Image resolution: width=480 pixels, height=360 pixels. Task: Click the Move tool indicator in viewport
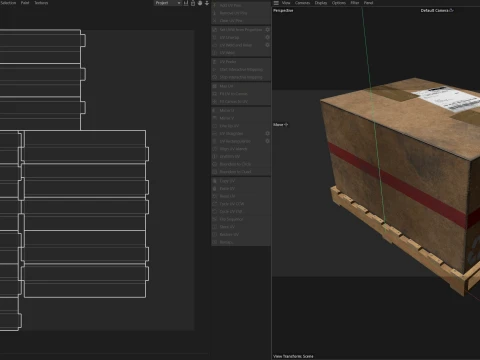[280, 125]
